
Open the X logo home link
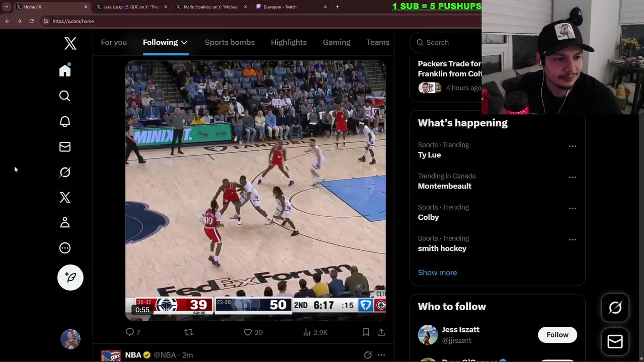(70, 43)
